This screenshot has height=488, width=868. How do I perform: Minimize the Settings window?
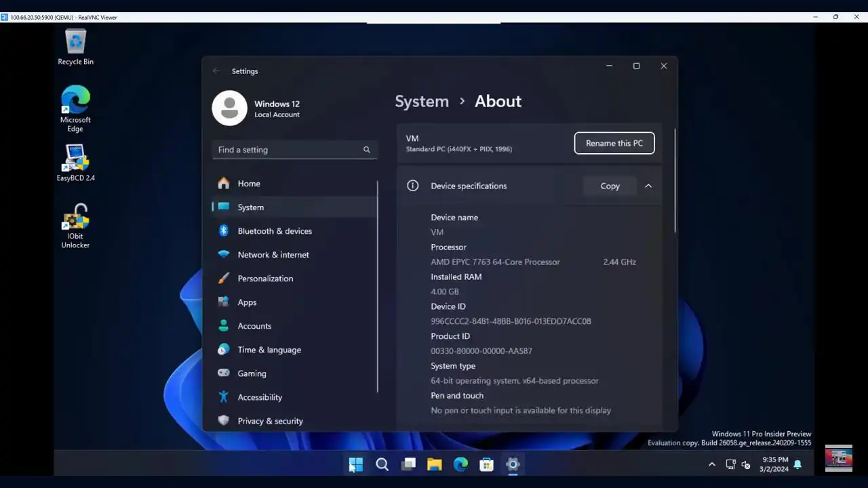pos(609,66)
